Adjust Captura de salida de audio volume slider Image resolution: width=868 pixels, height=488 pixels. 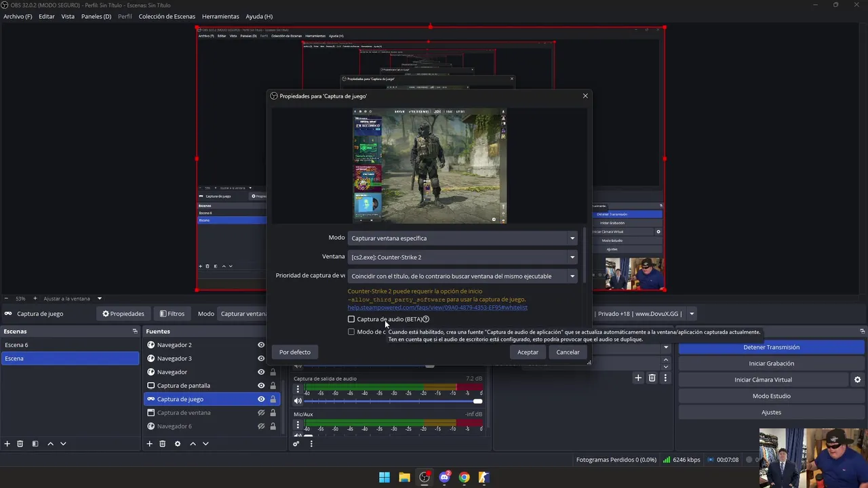(x=393, y=402)
